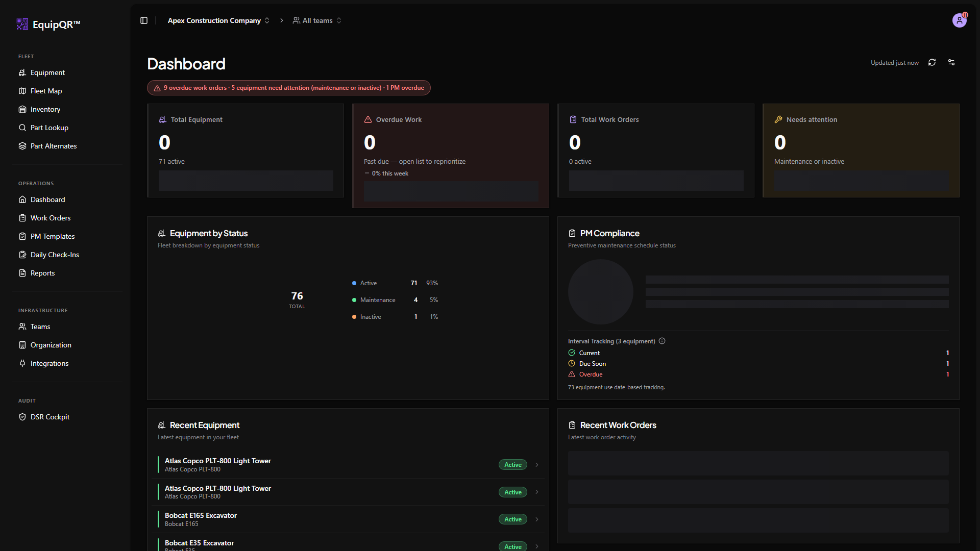This screenshot has width=980, height=551.
Task: Click the 76 TOTAL equipment count
Action: tap(297, 299)
